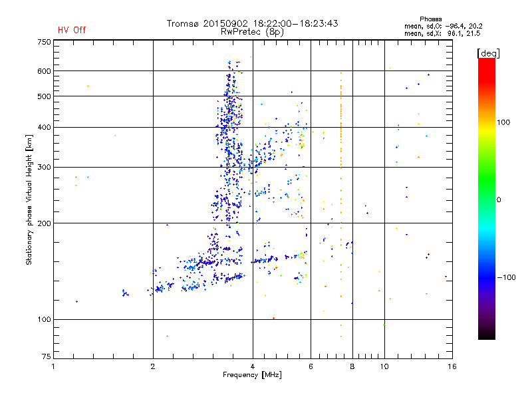The width and height of the screenshot is (532, 399).
Task: Click the green zero-degree band of colorbar
Action: click(487, 199)
